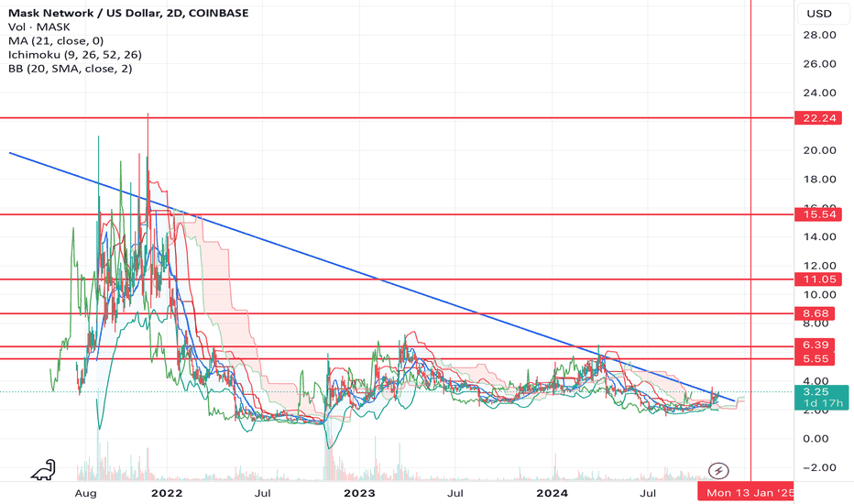Select the 22.24 horizontal line price label
This screenshot has height=504, width=854.
(818, 118)
